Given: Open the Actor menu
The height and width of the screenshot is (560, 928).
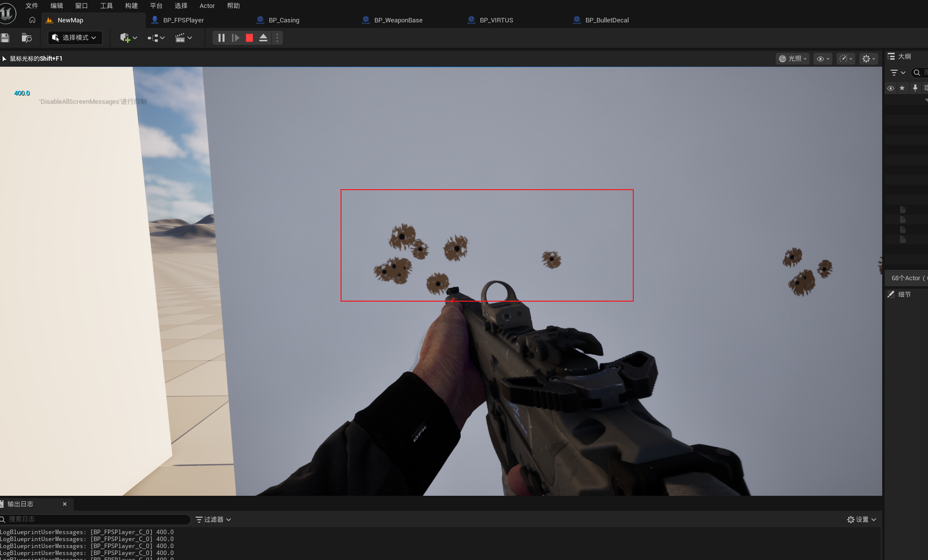Looking at the screenshot, I should [x=207, y=6].
